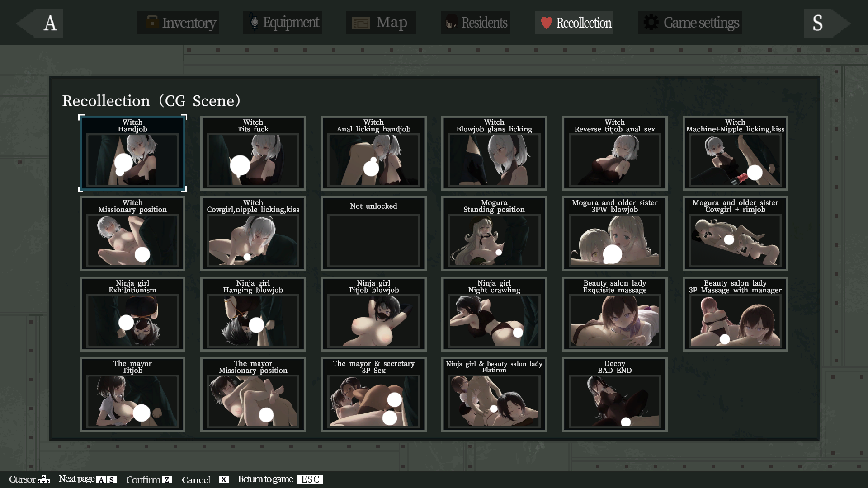Click the red heart Recollection icon
This screenshot has width=868, height=488.
[546, 23]
